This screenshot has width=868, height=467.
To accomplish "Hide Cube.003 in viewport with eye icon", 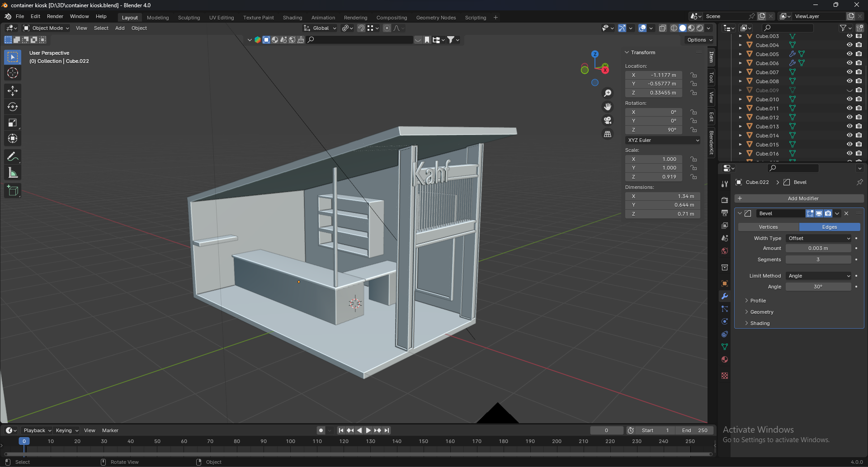I will pyautogui.click(x=849, y=36).
